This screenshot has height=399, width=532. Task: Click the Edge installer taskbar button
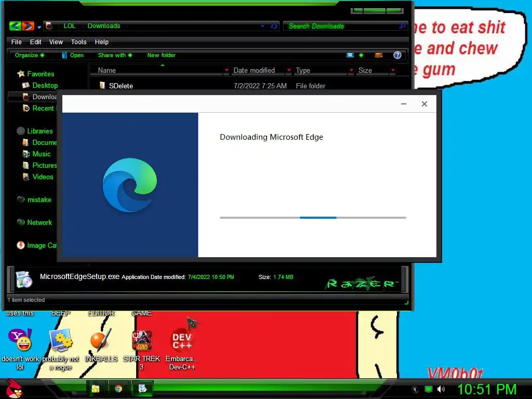[142, 389]
